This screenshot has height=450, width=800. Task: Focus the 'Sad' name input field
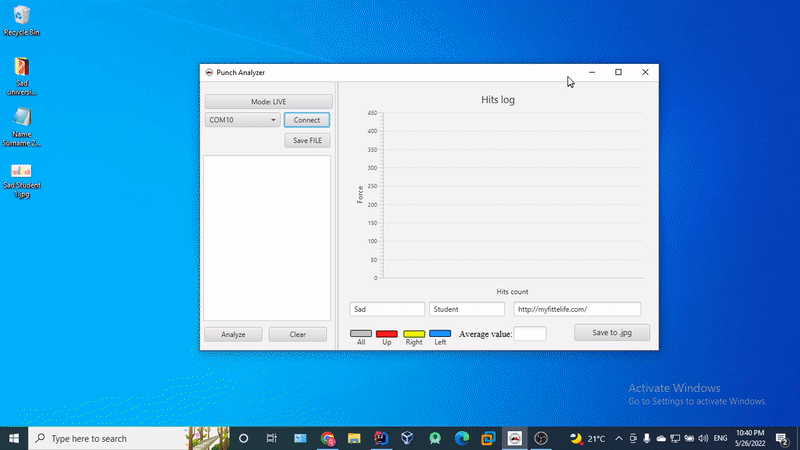(x=387, y=309)
